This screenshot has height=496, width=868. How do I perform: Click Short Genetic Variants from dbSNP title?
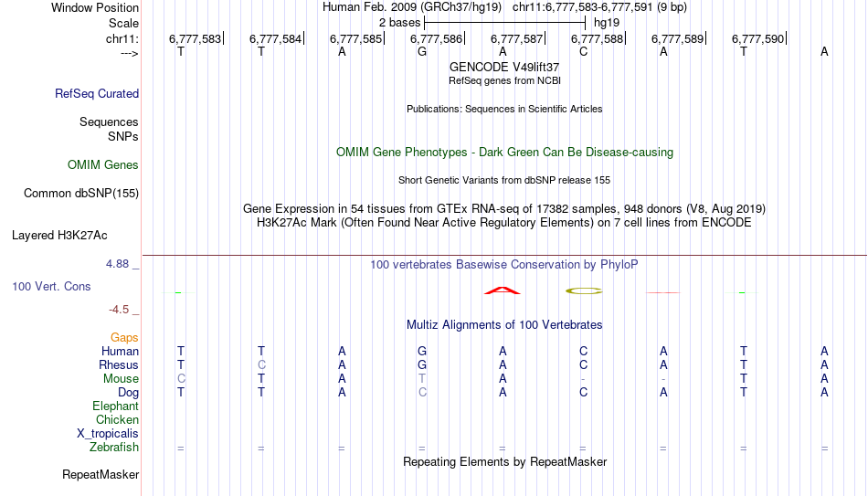click(x=504, y=181)
